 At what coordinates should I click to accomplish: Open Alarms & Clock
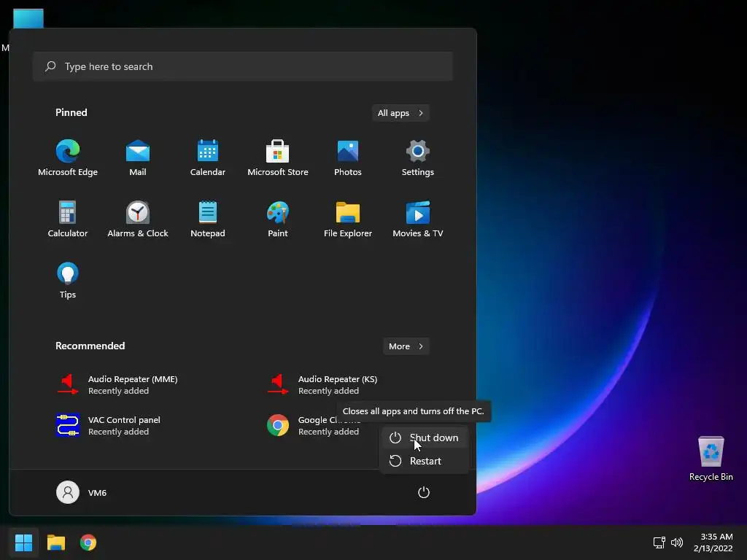pos(138,219)
